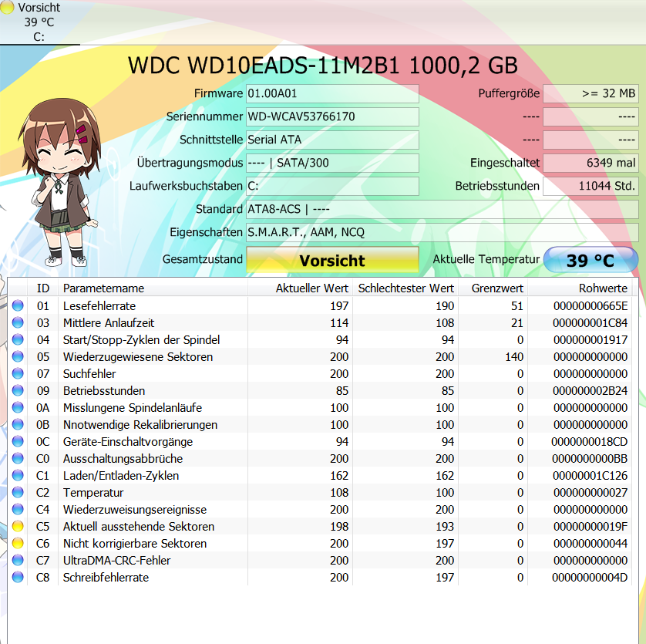Click the blue icon for Start/Stopp-Zyklen der Spindel
The image size is (646, 644).
point(18,339)
